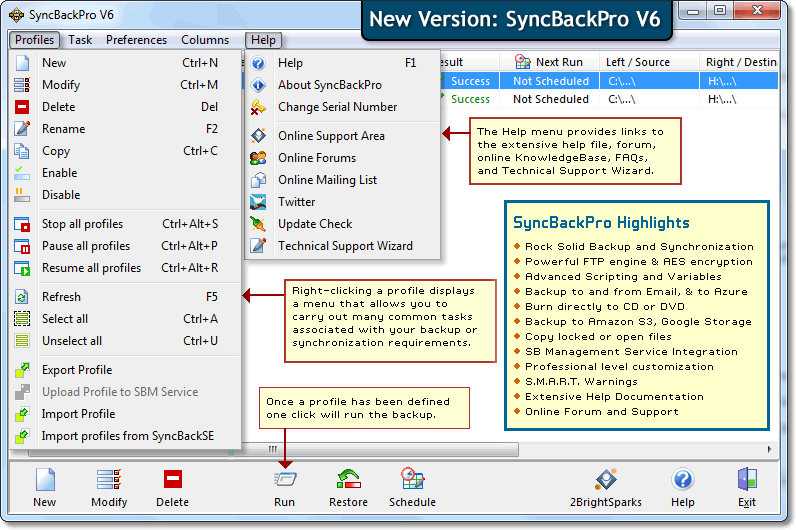Open Schedule from the bottom toolbar
The height and width of the screenshot is (530, 796).
[x=412, y=479]
